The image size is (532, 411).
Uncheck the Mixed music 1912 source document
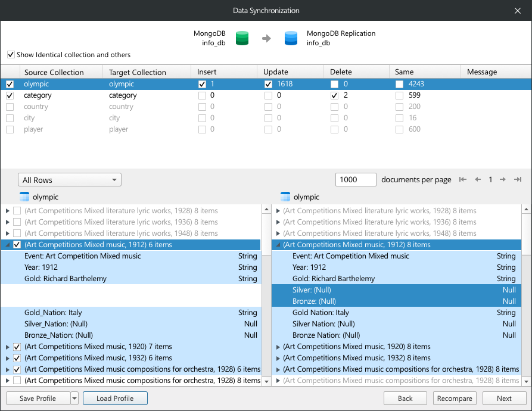(x=17, y=244)
